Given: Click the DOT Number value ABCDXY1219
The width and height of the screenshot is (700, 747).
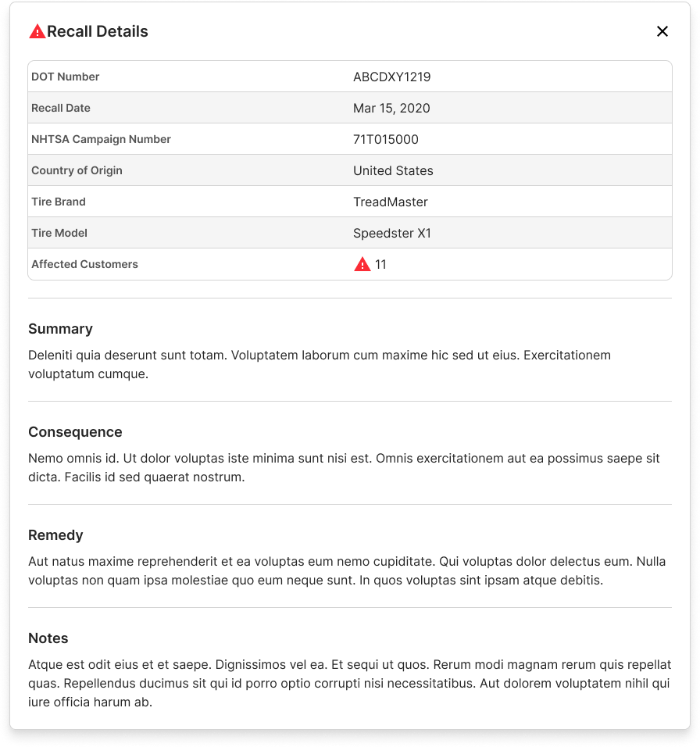Looking at the screenshot, I should 391,77.
